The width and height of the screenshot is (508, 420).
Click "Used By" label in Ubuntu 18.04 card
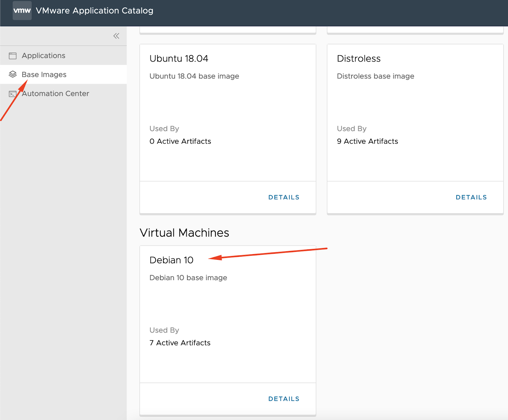[x=164, y=128]
